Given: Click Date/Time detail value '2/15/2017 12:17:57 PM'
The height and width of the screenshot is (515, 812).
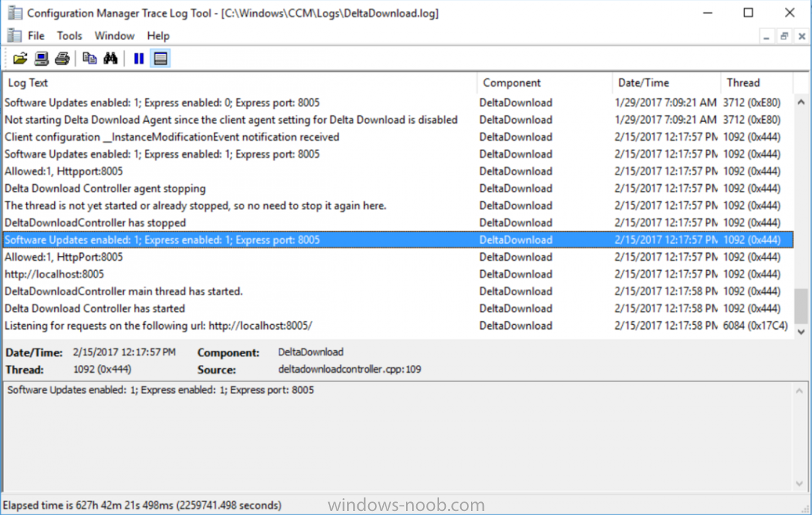Looking at the screenshot, I should point(124,352).
